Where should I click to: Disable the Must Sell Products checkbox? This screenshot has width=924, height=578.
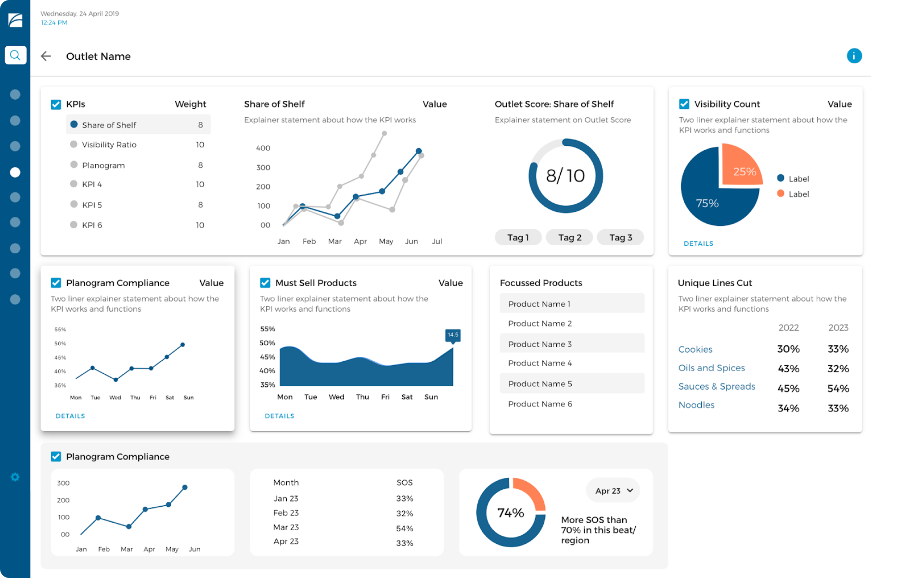click(x=265, y=283)
